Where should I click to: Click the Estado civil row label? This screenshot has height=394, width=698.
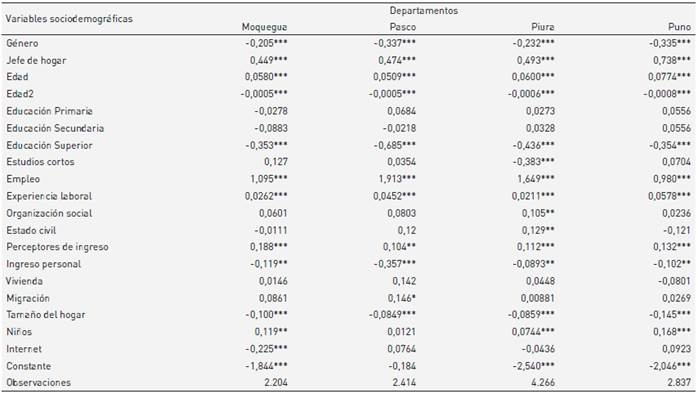[x=31, y=231]
